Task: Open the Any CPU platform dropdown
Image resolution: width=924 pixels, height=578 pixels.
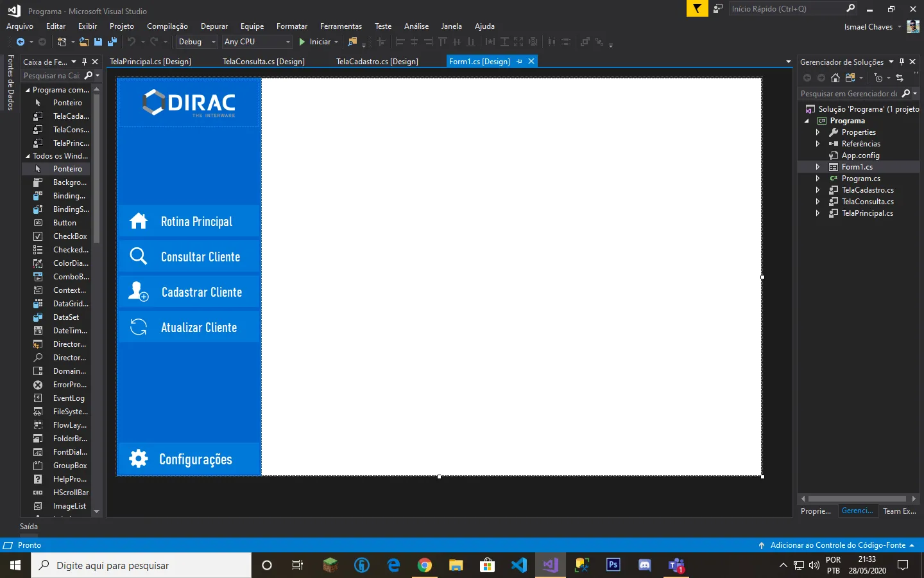Action: click(x=257, y=42)
